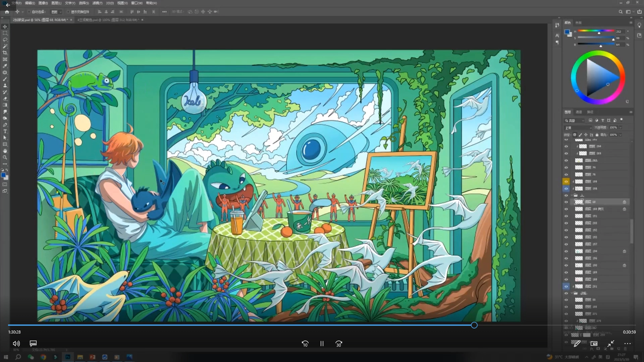644x362 pixels.
Task: Select the Lasso tool
Action: tap(5, 40)
